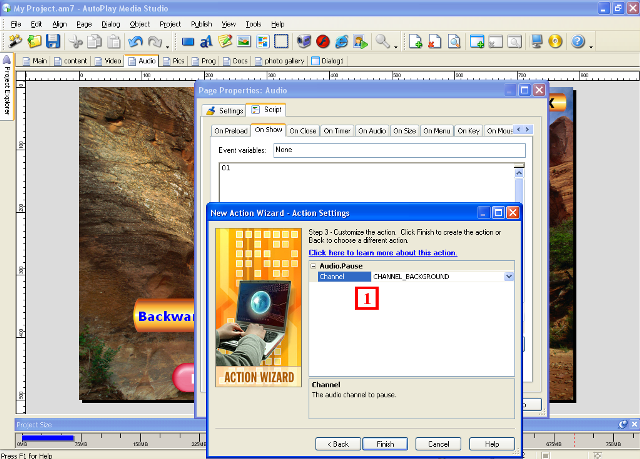Click the Save project icon in toolbar

pos(53,42)
